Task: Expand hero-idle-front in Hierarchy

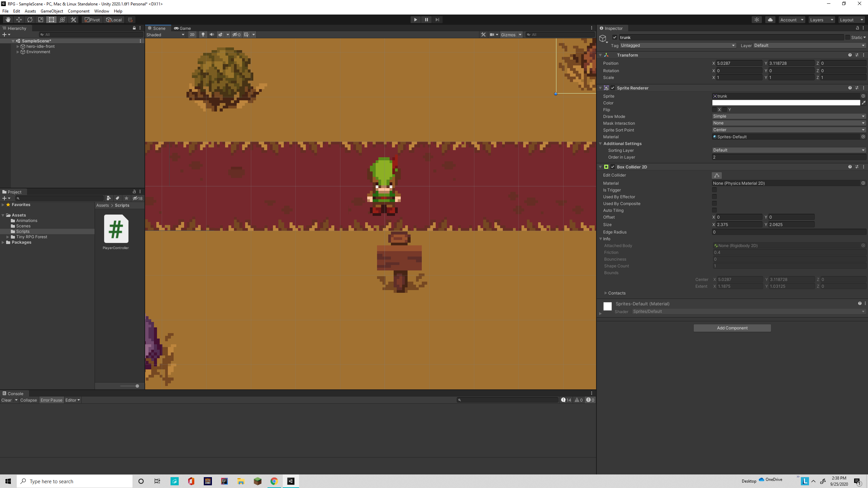Action: tap(18, 46)
